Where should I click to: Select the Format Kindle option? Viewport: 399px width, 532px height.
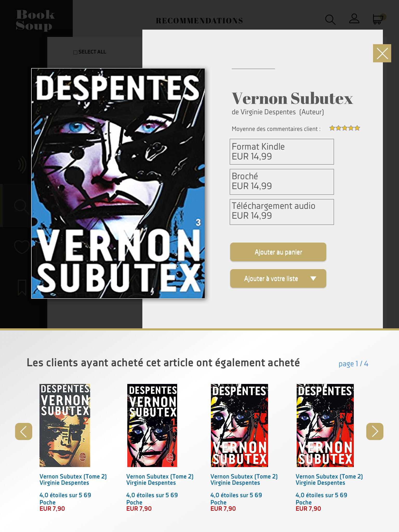click(x=282, y=152)
